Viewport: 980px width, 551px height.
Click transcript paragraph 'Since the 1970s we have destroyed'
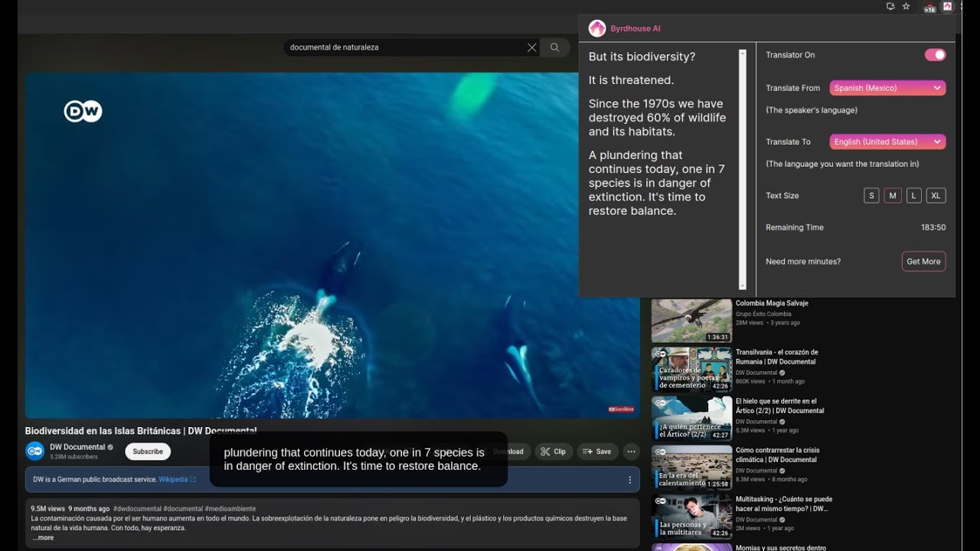657,118
